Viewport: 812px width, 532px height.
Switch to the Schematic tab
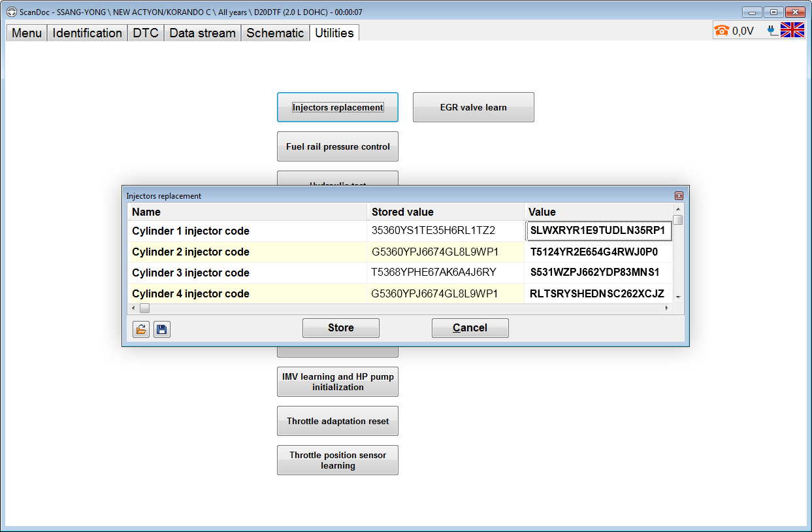click(x=275, y=33)
